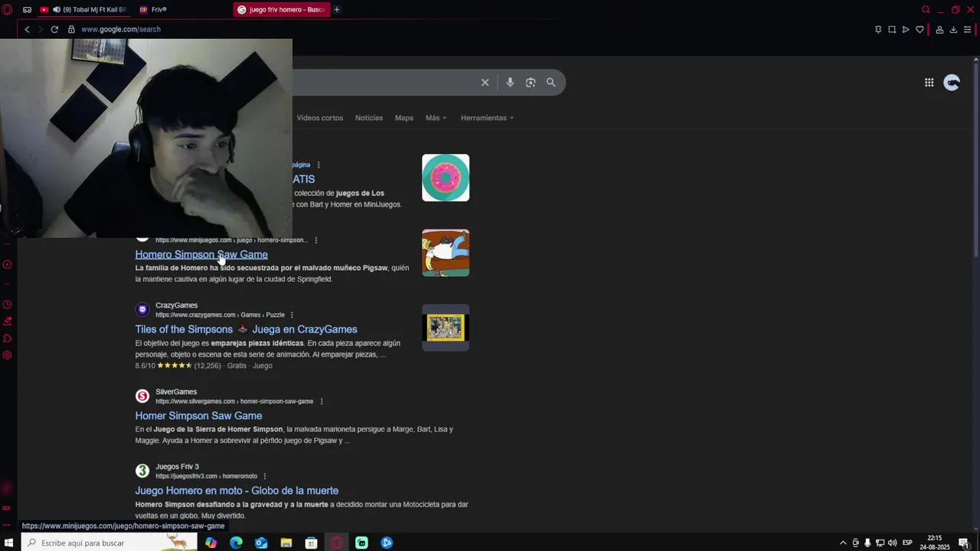Open a new tab with plus button

[x=336, y=9]
